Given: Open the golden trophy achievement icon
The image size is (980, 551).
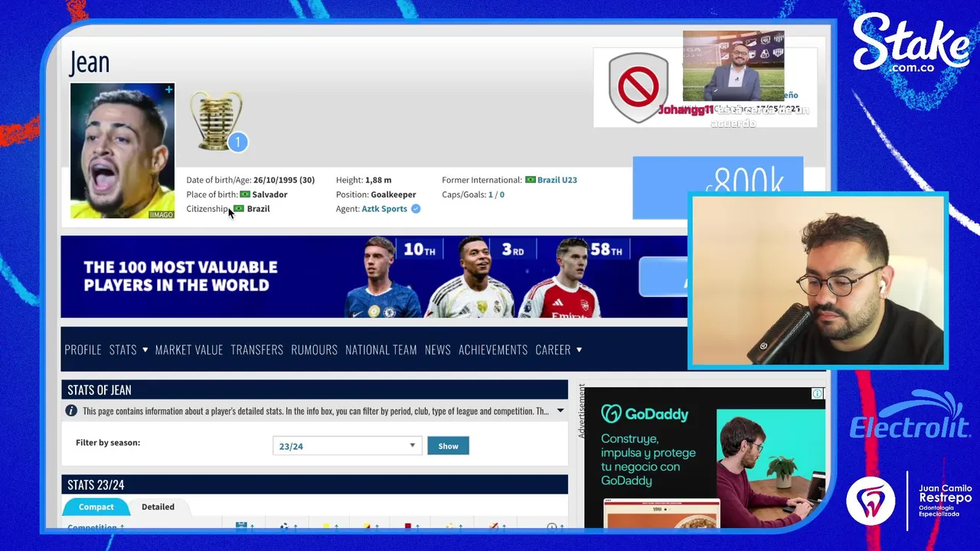Looking at the screenshot, I should click(217, 119).
